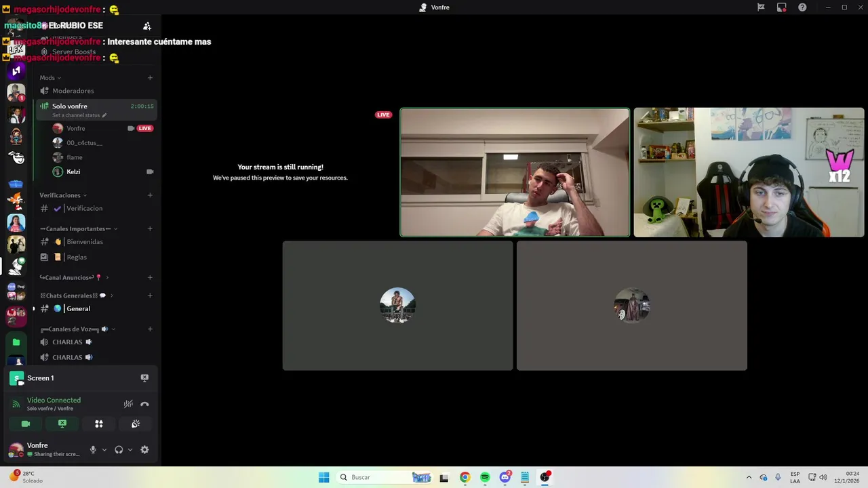
Task: Open the title bar flag icon
Action: 761,7
